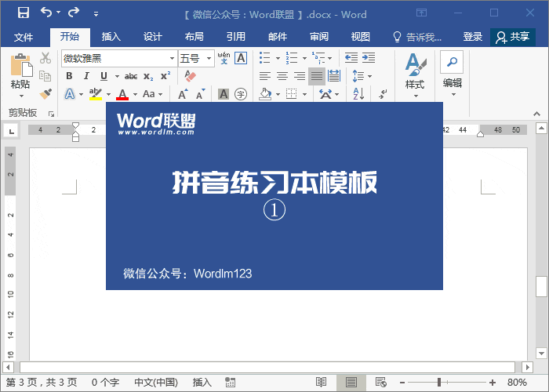Toggle character shading icon
Image resolution: width=549 pixels, height=392 pixels.
point(224,94)
